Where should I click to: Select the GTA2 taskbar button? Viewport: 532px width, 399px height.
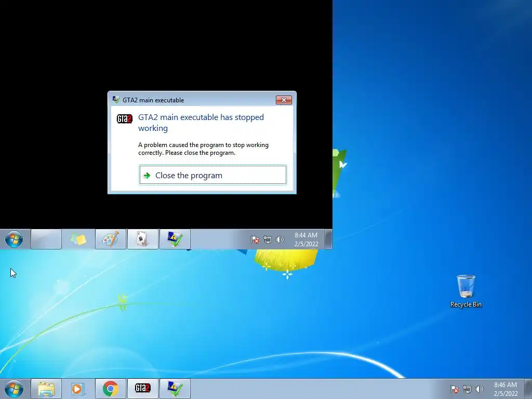(142, 389)
